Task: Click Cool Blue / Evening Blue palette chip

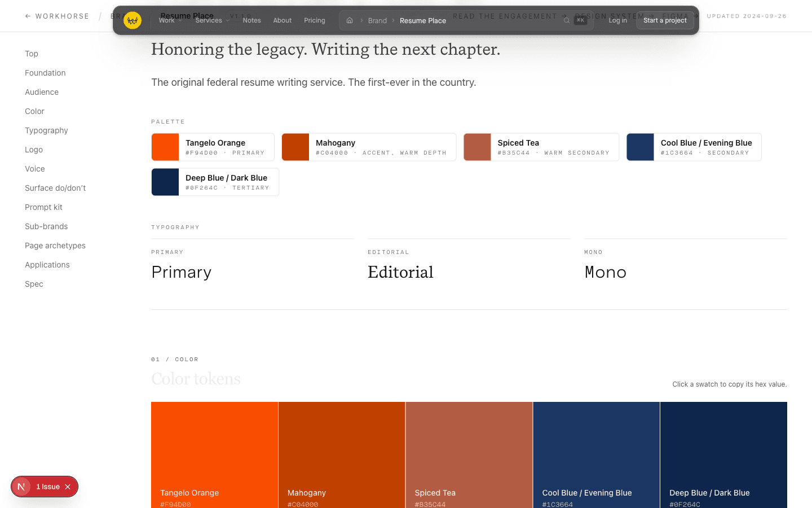Action: 694,147
